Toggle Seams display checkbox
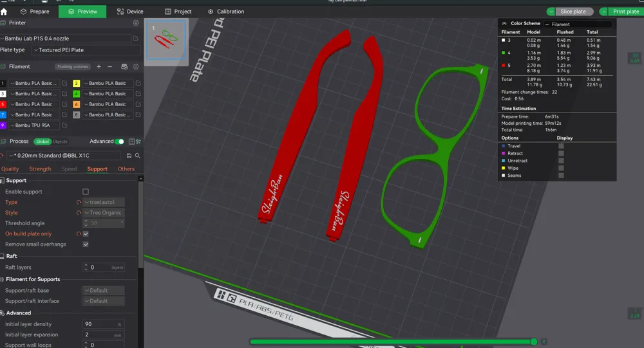This screenshot has height=348, width=644. (561, 176)
